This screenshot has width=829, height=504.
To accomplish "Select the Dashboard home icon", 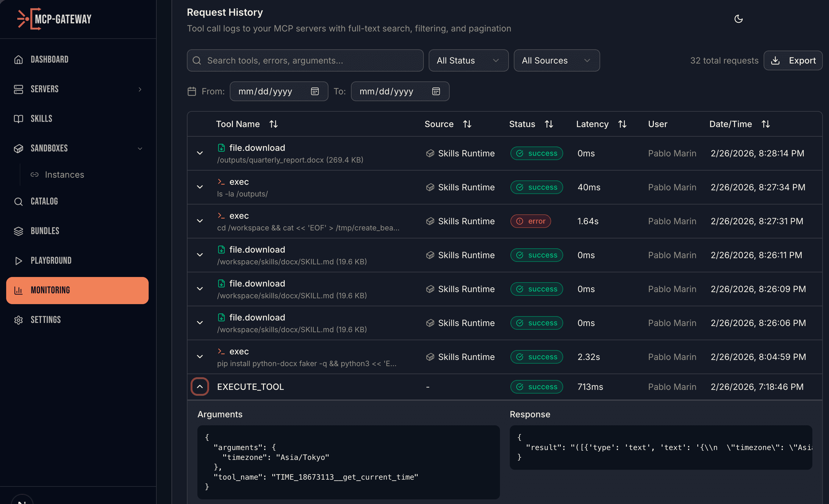I will pos(19,59).
